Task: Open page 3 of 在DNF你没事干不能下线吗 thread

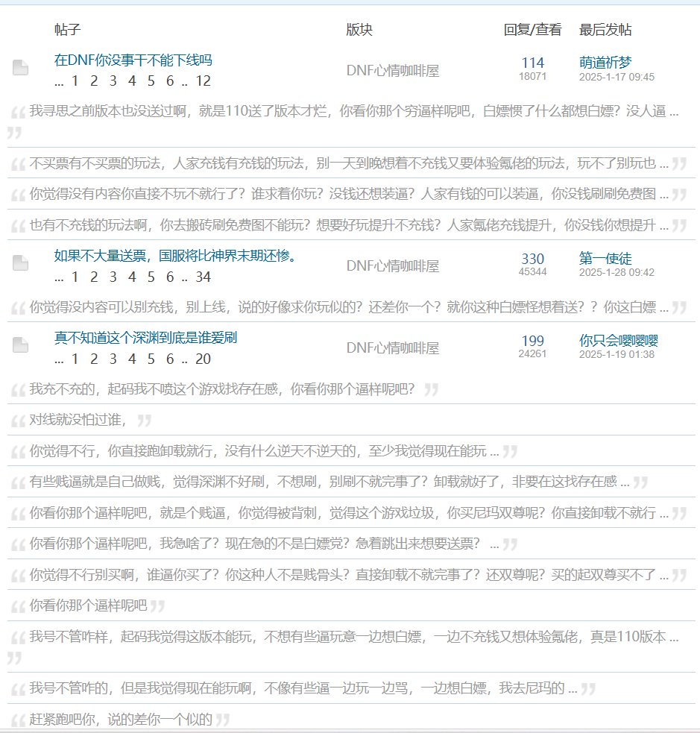Action: 113,81
